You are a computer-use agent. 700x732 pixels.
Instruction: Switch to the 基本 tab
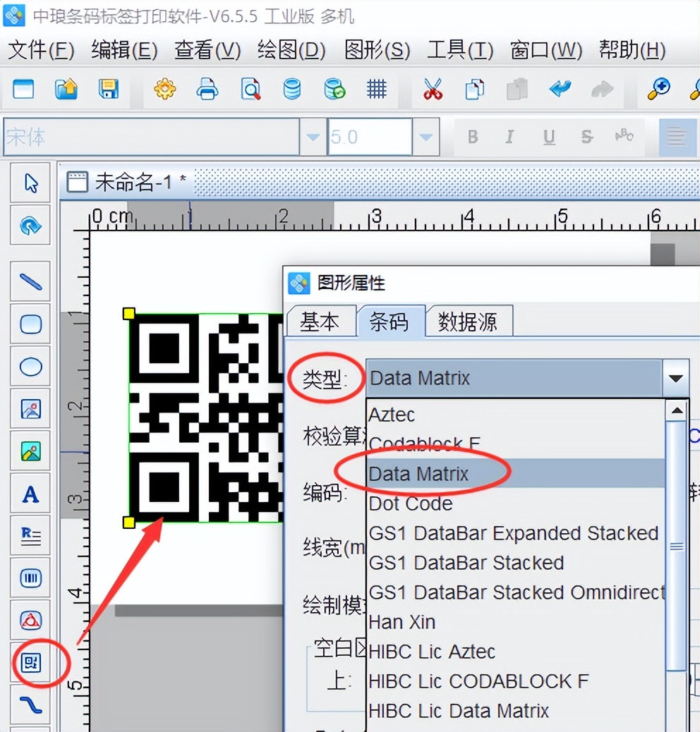coord(320,322)
